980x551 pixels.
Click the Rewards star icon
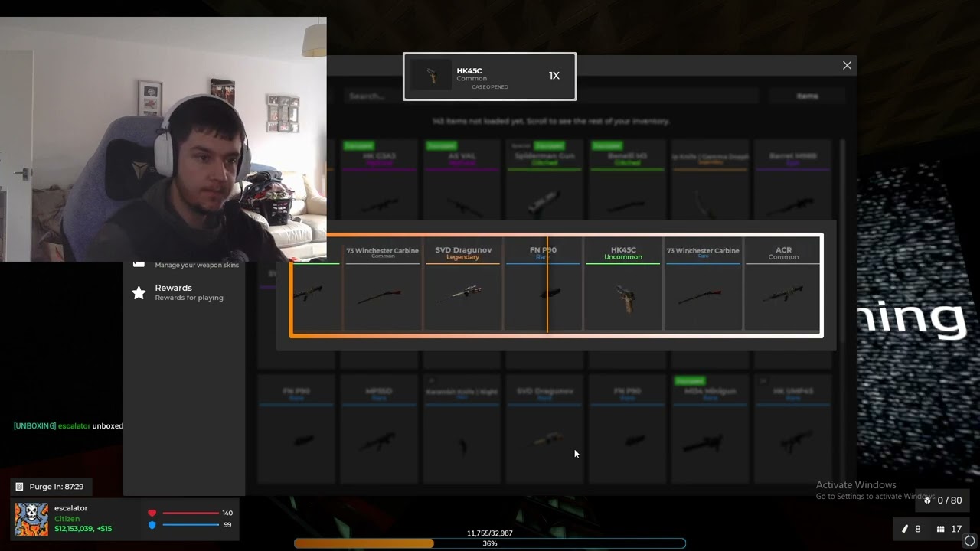click(x=139, y=292)
